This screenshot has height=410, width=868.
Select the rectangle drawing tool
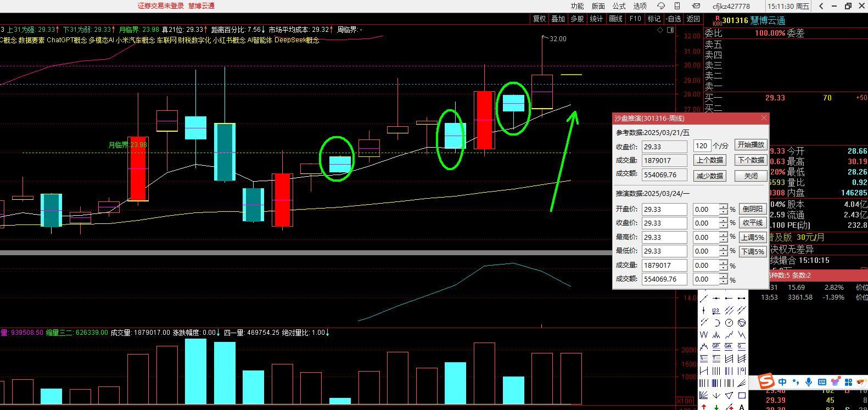[x=742, y=395]
